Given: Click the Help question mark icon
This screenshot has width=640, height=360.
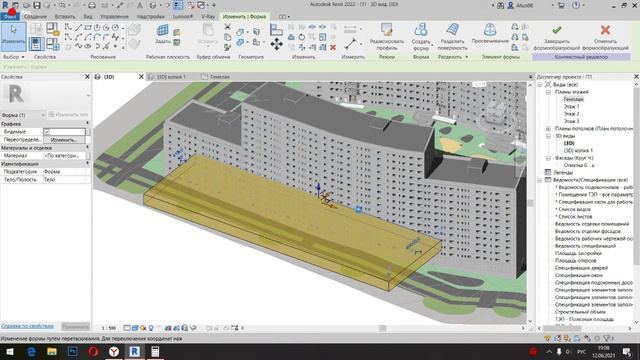Looking at the screenshot, I should pyautogui.click(x=576, y=5).
